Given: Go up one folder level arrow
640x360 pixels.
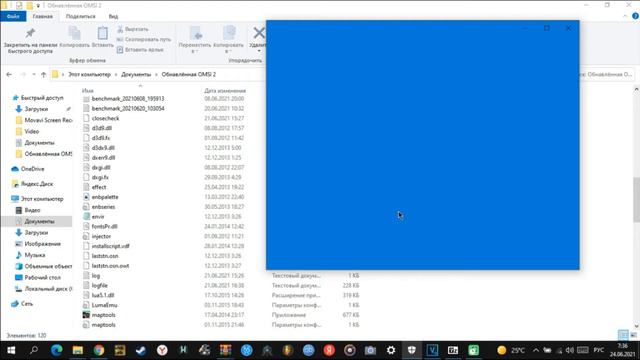Looking at the screenshot, I should 43,74.
